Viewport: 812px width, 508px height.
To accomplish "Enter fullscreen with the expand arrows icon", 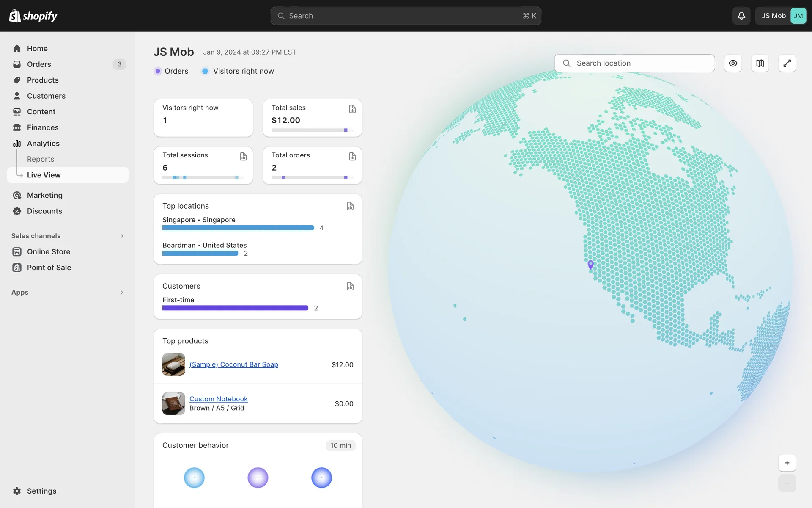I will [787, 63].
